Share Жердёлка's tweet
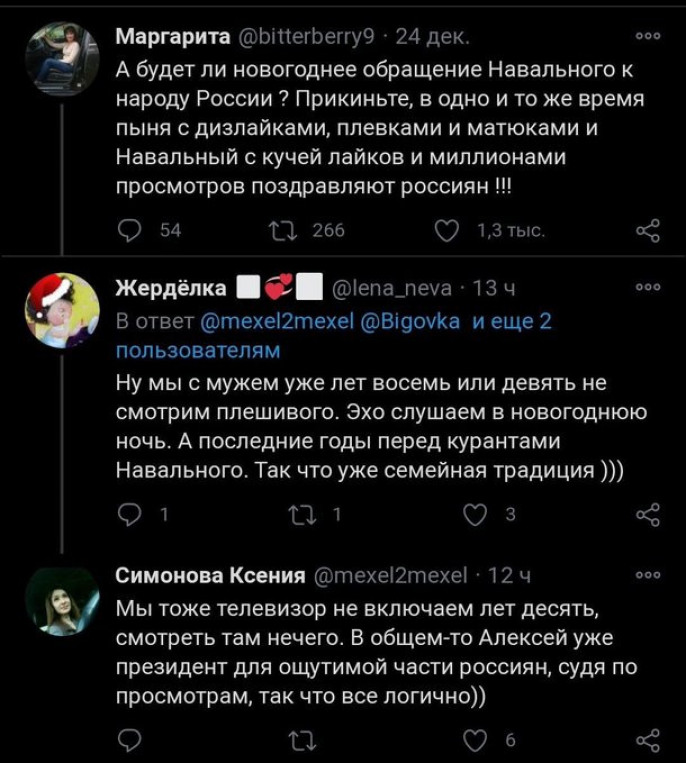686x763 pixels. (x=647, y=515)
